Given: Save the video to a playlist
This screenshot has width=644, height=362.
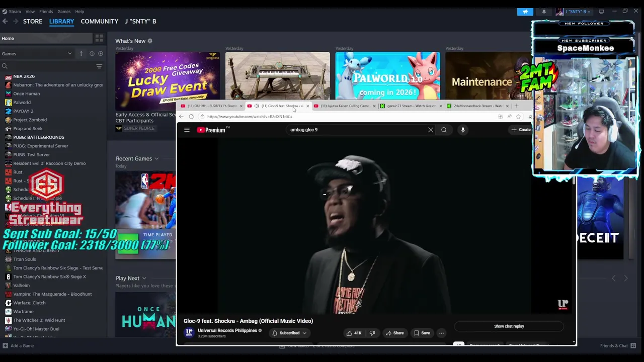Looking at the screenshot, I should click(x=422, y=333).
